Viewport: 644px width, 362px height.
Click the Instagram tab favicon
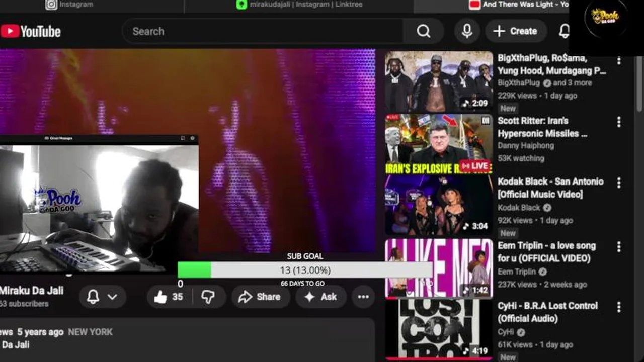coord(51,5)
